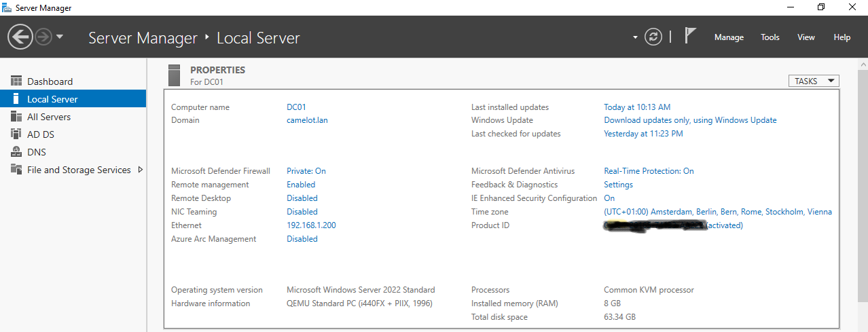Click QEMU Standard PC hardware text
868x332 pixels.
point(359,303)
